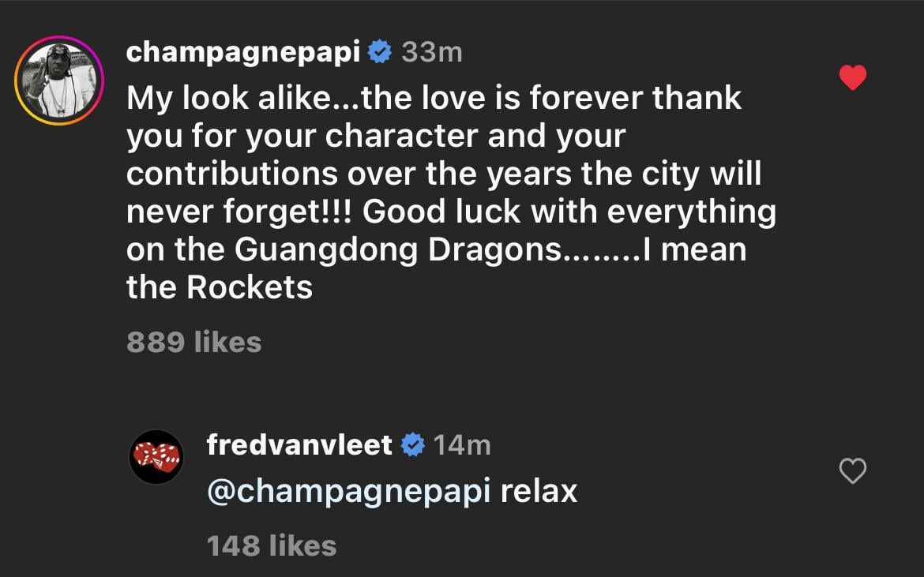This screenshot has height=577, width=924.
Task: Click "never forget!!!" in the comment
Action: tap(240, 212)
